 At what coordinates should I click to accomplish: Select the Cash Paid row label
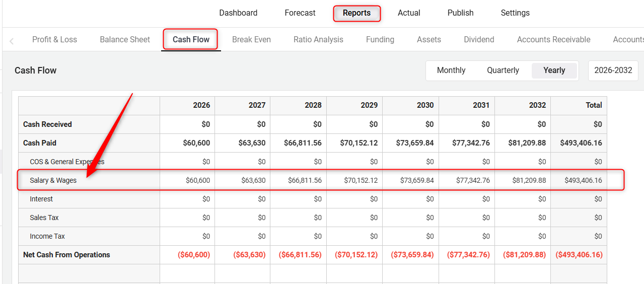[x=39, y=143]
